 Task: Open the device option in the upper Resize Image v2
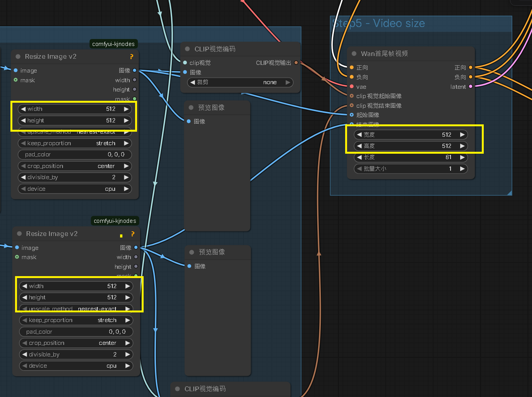click(x=75, y=189)
